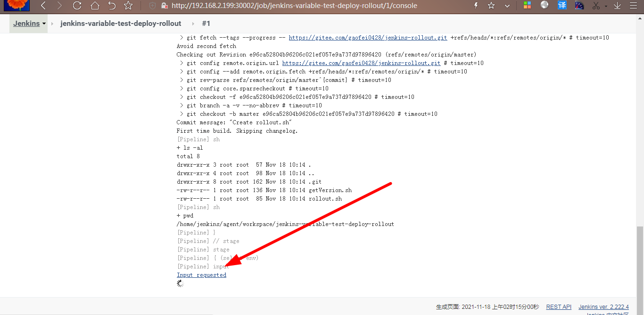Reload the page with the refresh icon
This screenshot has height=315, width=644.
pyautogui.click(x=77, y=6)
